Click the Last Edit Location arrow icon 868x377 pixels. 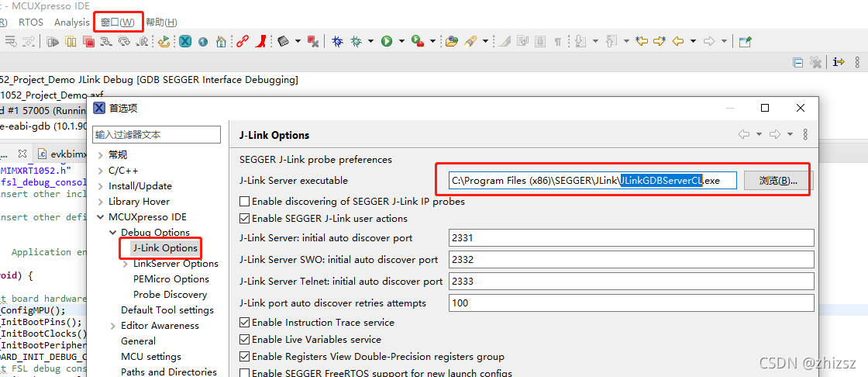click(642, 41)
